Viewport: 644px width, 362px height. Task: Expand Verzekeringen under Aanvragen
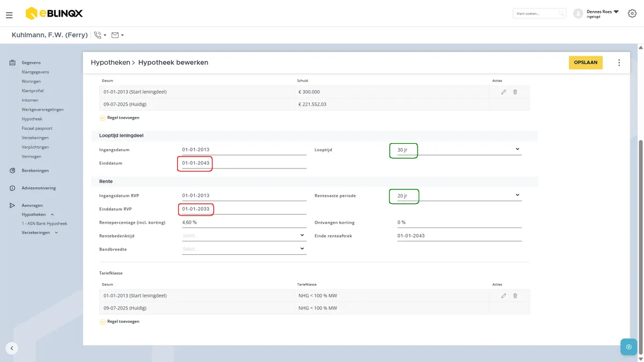[x=56, y=233]
